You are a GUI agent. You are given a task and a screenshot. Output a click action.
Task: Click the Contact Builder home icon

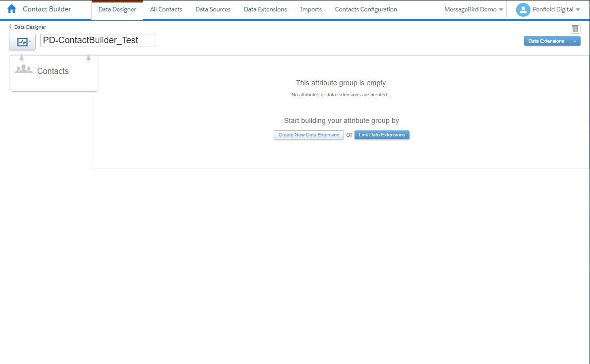tap(11, 9)
